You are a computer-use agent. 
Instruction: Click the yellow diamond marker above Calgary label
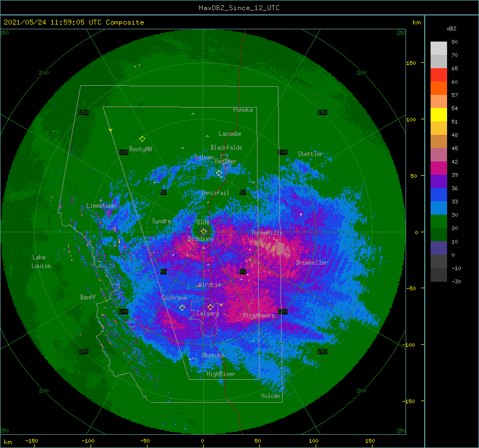coord(210,307)
